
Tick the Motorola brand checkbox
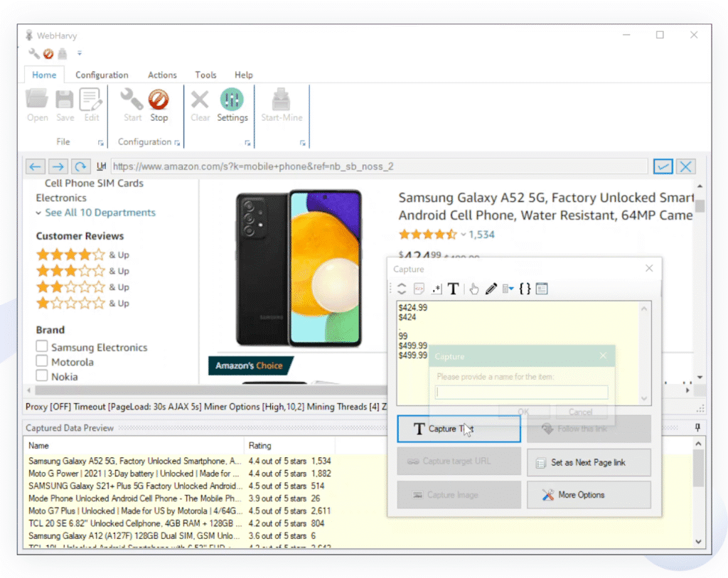pyautogui.click(x=43, y=362)
